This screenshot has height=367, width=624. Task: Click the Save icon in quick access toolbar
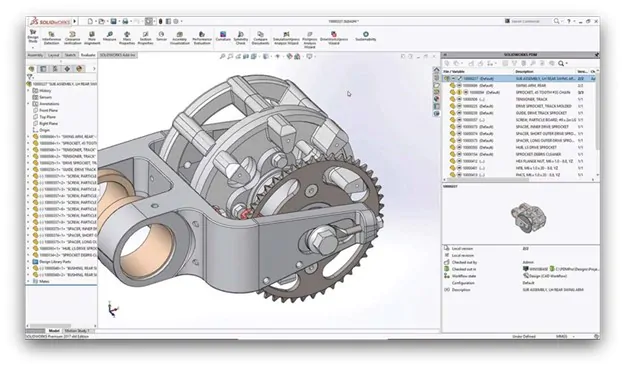tap(113, 21)
